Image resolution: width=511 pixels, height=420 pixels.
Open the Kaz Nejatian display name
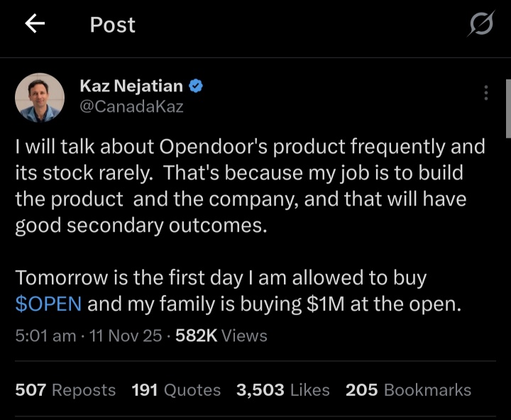(x=131, y=87)
